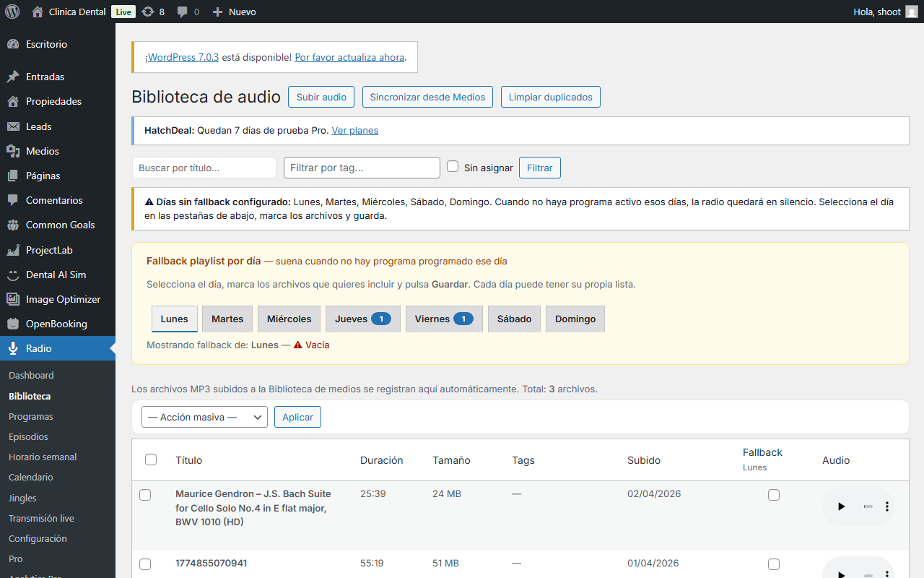
Task: Open Entradas pin icon in sidebar
Action: (x=13, y=77)
